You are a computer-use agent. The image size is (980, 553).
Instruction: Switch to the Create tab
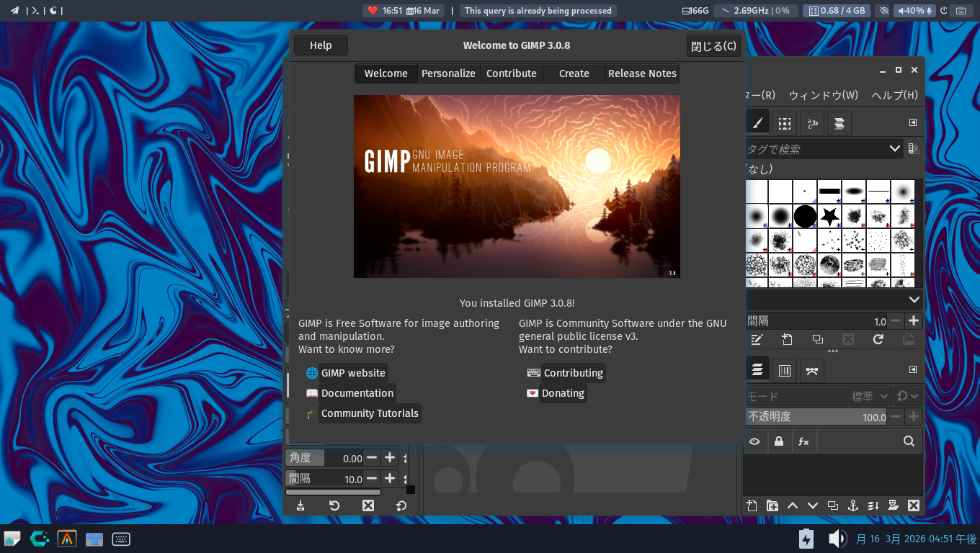coord(574,73)
